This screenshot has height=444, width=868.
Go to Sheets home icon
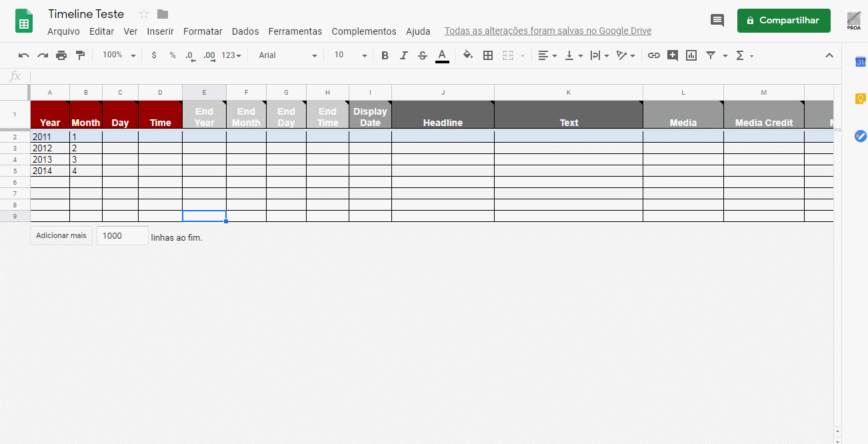point(24,21)
